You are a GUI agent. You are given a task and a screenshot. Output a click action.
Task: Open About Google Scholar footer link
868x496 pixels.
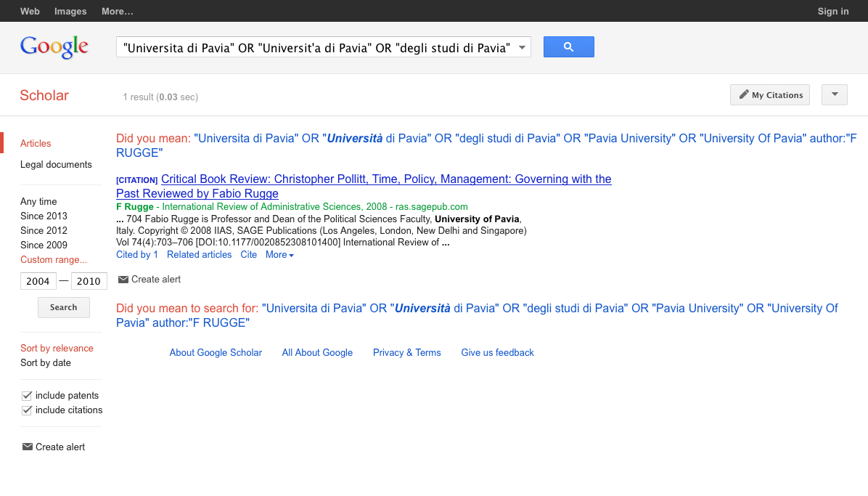[x=216, y=352]
